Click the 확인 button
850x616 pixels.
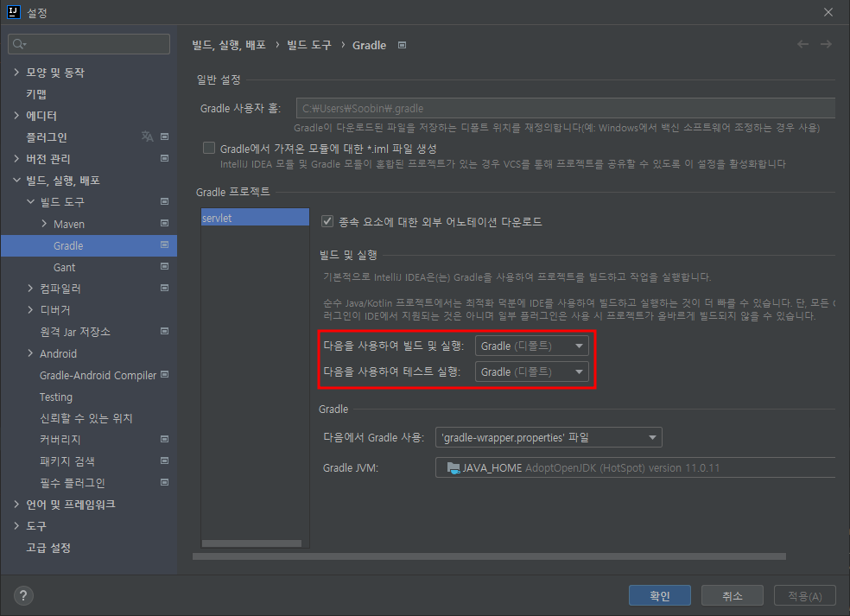(660, 596)
